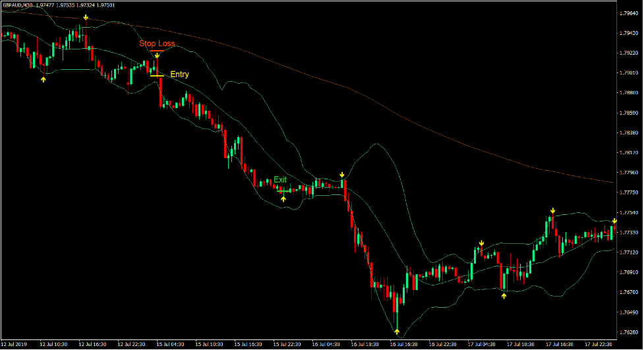Select the up arrow at the chart's lowest low
Viewport: 644px width, 350px height.
coord(397,332)
